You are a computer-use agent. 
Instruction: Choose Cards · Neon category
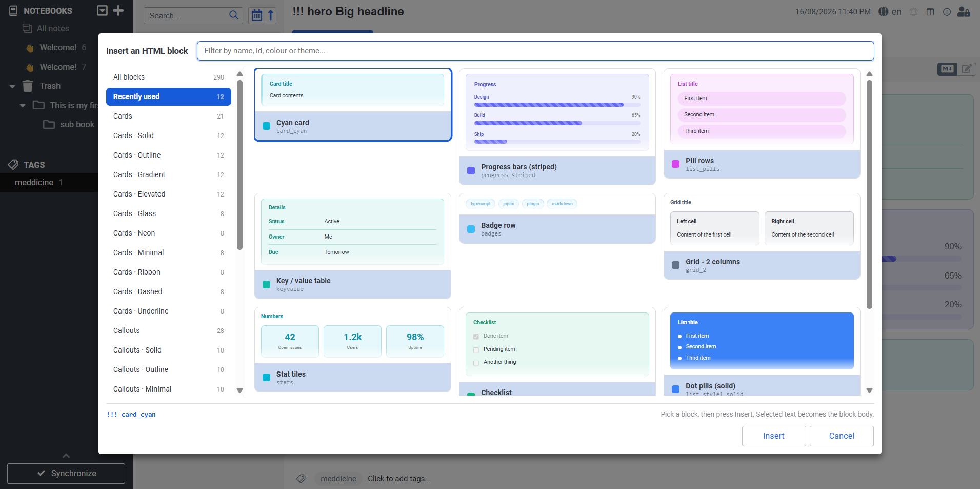tap(169, 233)
